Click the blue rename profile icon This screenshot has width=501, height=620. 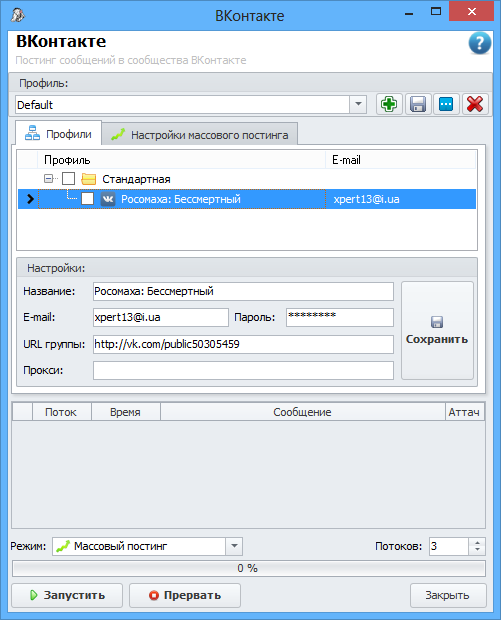click(446, 104)
